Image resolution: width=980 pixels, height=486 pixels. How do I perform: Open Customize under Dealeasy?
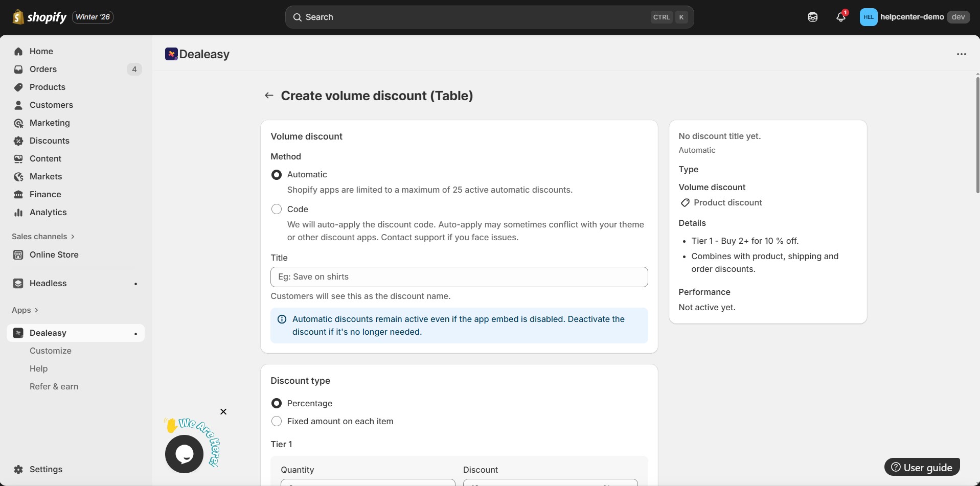tap(51, 351)
